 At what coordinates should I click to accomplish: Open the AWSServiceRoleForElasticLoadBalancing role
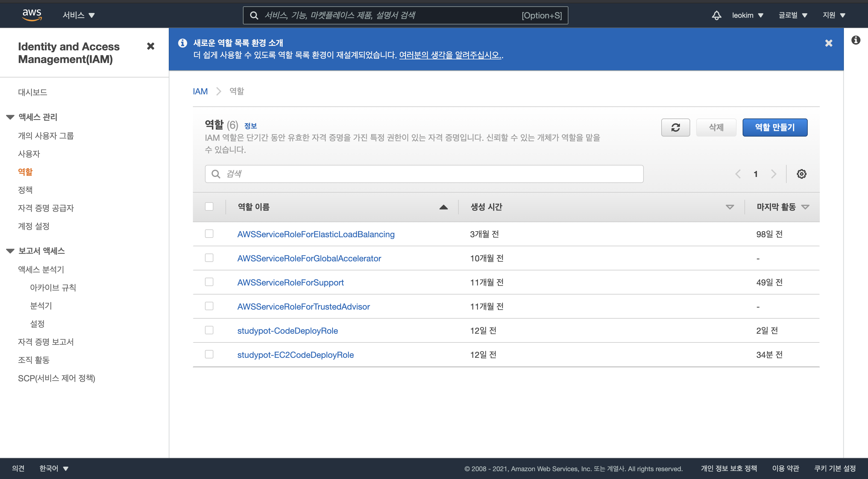[x=316, y=234]
